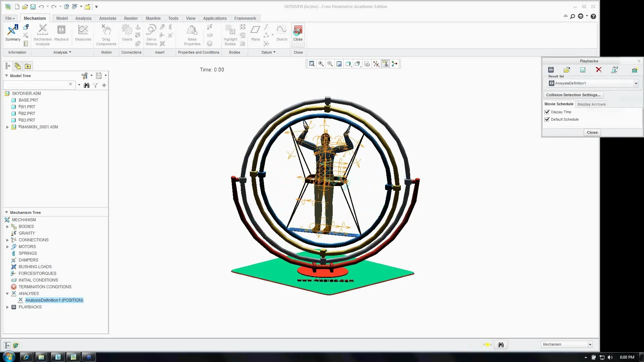Image resolution: width=644 pixels, height=362 pixels.
Task: Click the Close button in Playbacks dialog
Action: coord(592,132)
